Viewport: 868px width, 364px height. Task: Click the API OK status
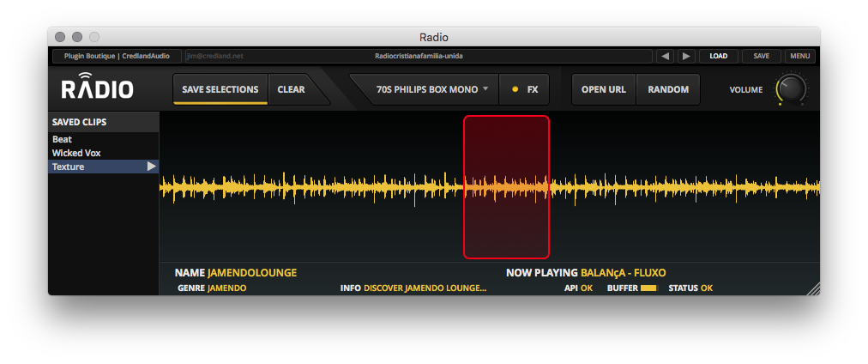pos(578,288)
